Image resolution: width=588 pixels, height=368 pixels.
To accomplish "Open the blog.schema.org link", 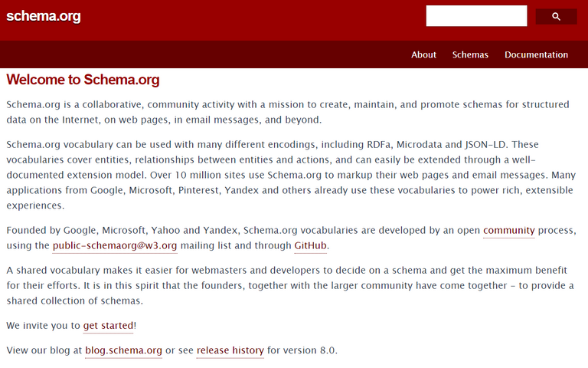I will pyautogui.click(x=124, y=350).
